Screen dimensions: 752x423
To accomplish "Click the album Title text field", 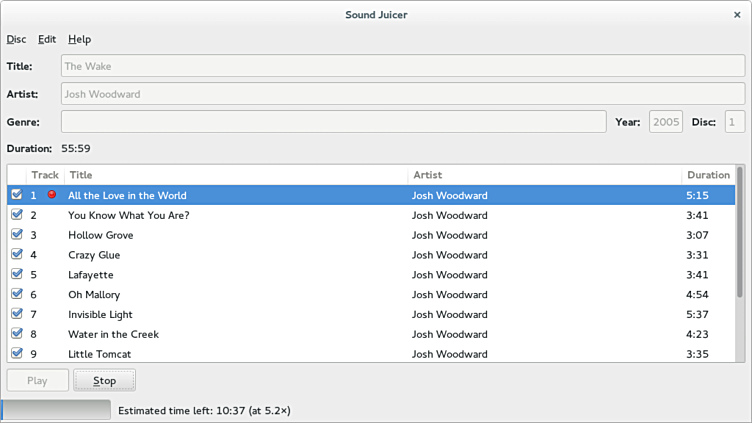I will pos(402,66).
